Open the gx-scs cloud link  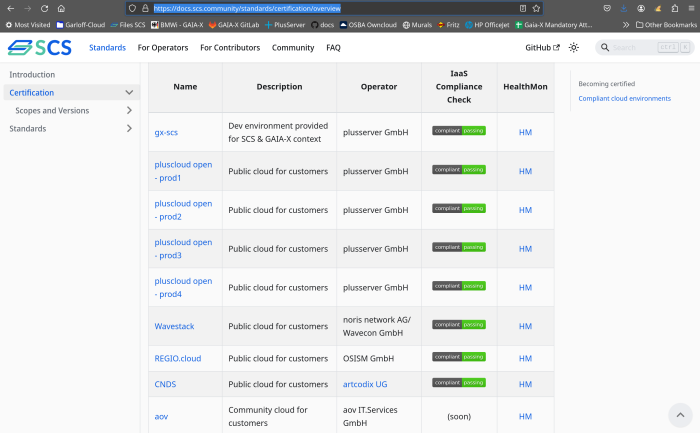tap(166, 132)
